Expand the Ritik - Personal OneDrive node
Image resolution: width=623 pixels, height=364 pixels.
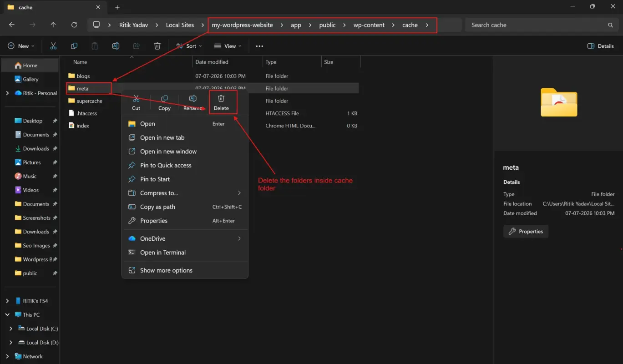point(7,93)
